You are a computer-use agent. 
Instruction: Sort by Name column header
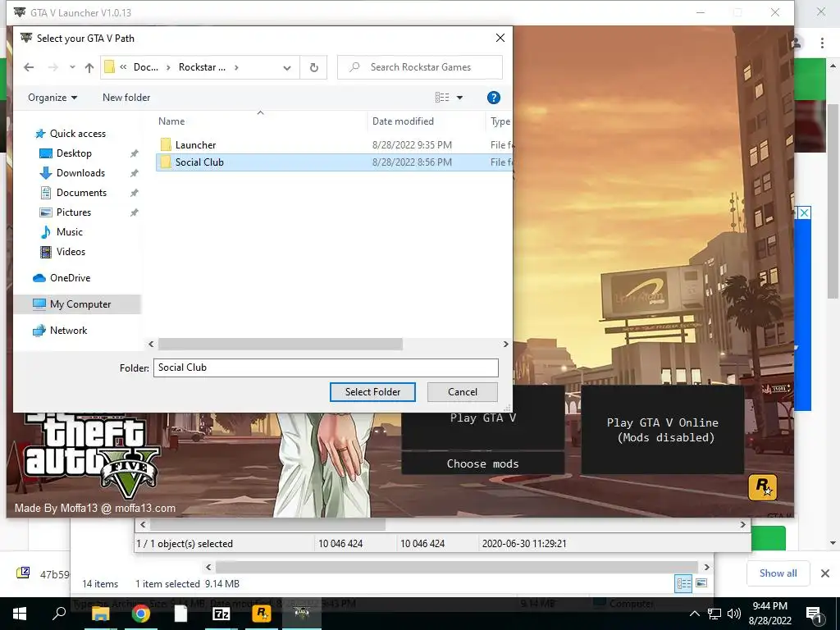tap(171, 121)
